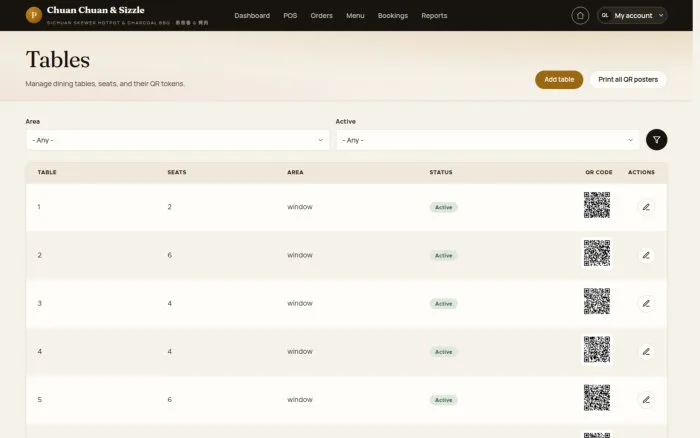This screenshot has height=438, width=700.
Task: Open the Active filter dropdown
Action: click(488, 140)
